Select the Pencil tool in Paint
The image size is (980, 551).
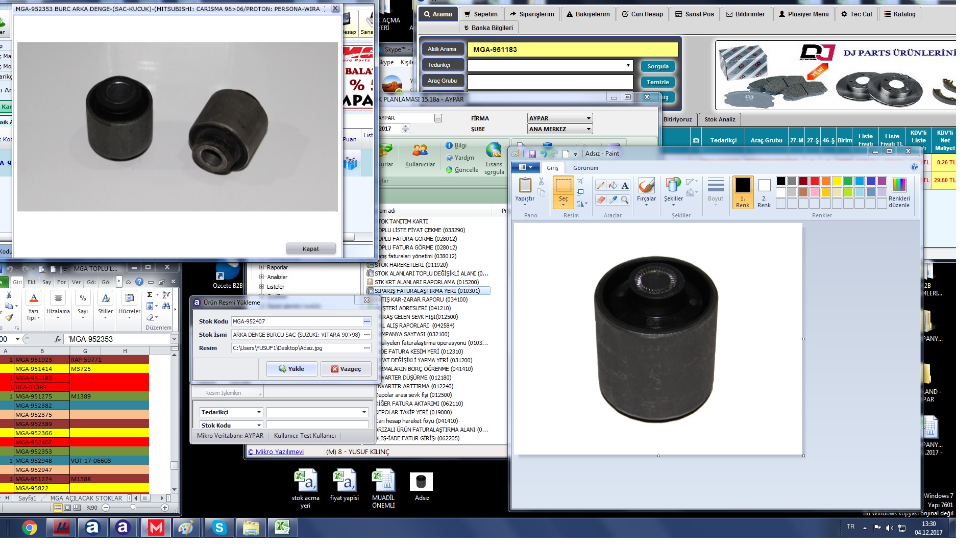(x=601, y=186)
